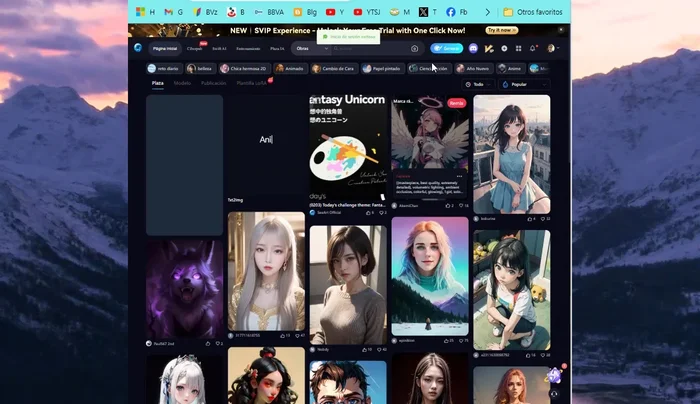700x404 pixels.
Task: Open the Discord icon in the header
Action: 473,48
